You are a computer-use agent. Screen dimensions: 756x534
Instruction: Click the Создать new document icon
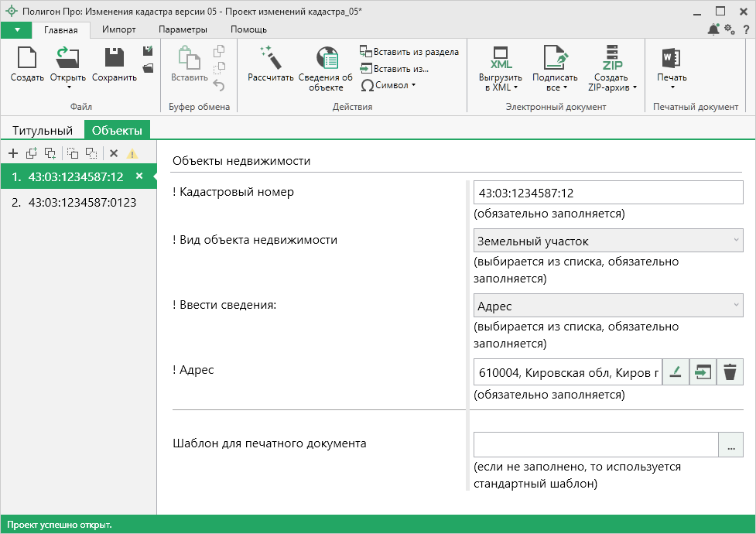pos(27,59)
